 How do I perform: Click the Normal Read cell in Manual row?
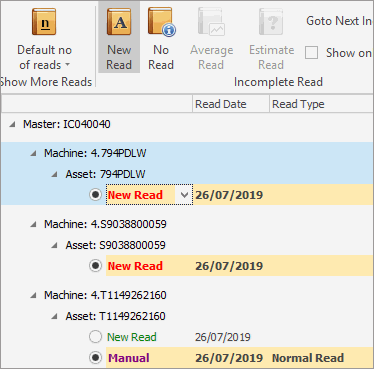[308, 358]
